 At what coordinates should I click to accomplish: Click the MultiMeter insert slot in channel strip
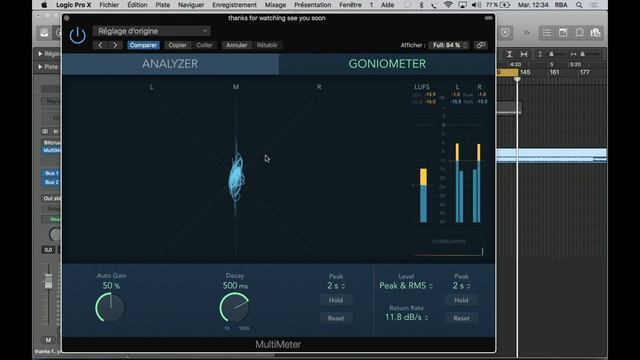52,150
